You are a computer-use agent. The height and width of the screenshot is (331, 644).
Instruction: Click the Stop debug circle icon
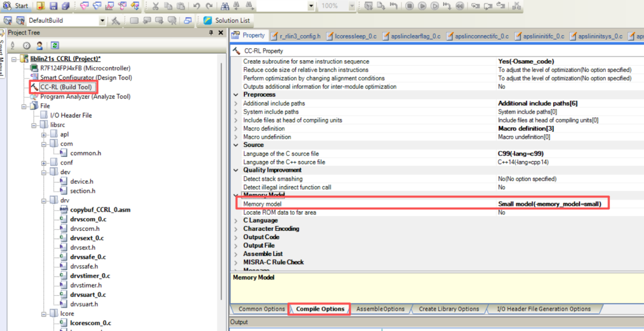tap(410, 6)
